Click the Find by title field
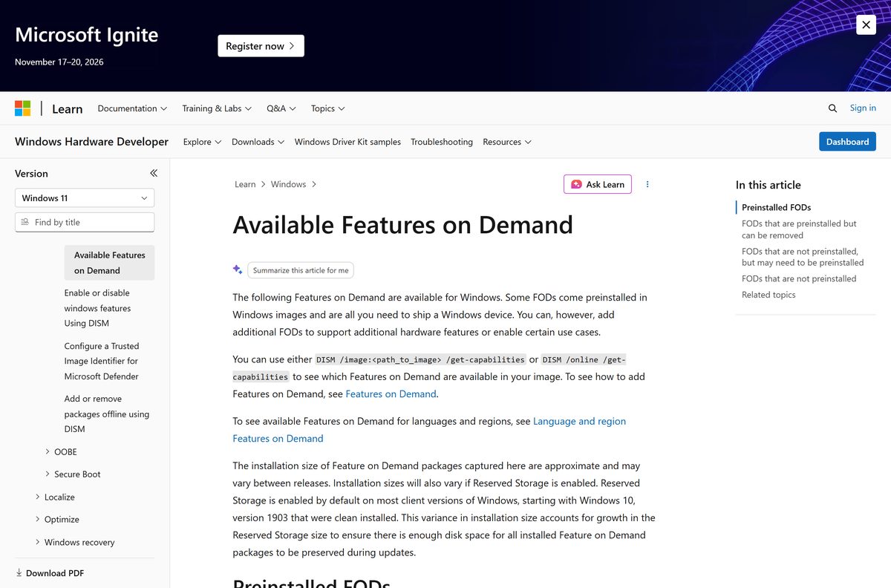 [x=85, y=222]
